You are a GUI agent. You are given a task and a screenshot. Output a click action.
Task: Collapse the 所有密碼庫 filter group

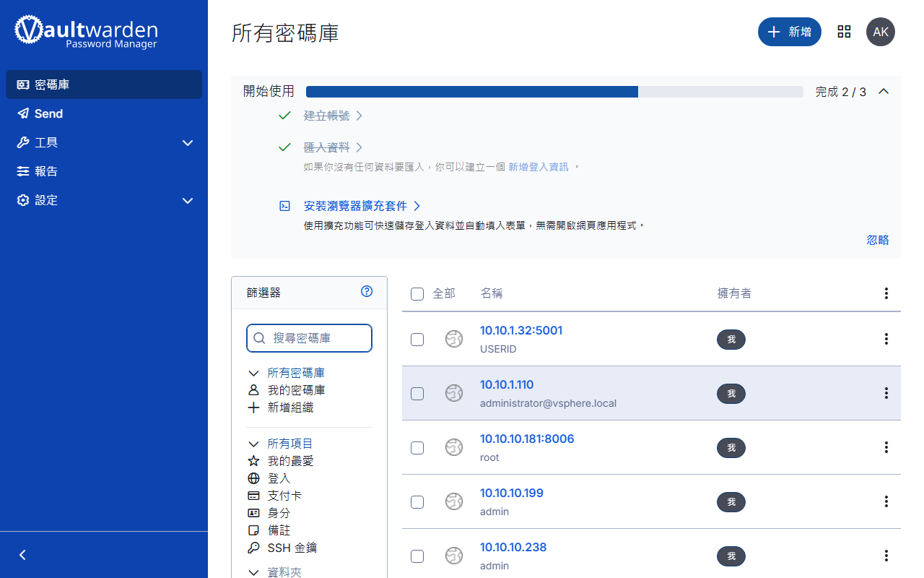point(253,374)
